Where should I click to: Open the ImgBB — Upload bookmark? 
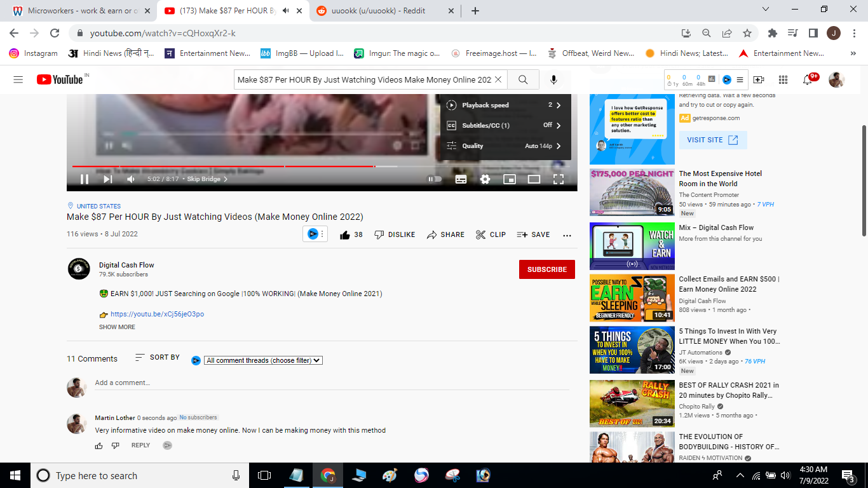point(302,53)
